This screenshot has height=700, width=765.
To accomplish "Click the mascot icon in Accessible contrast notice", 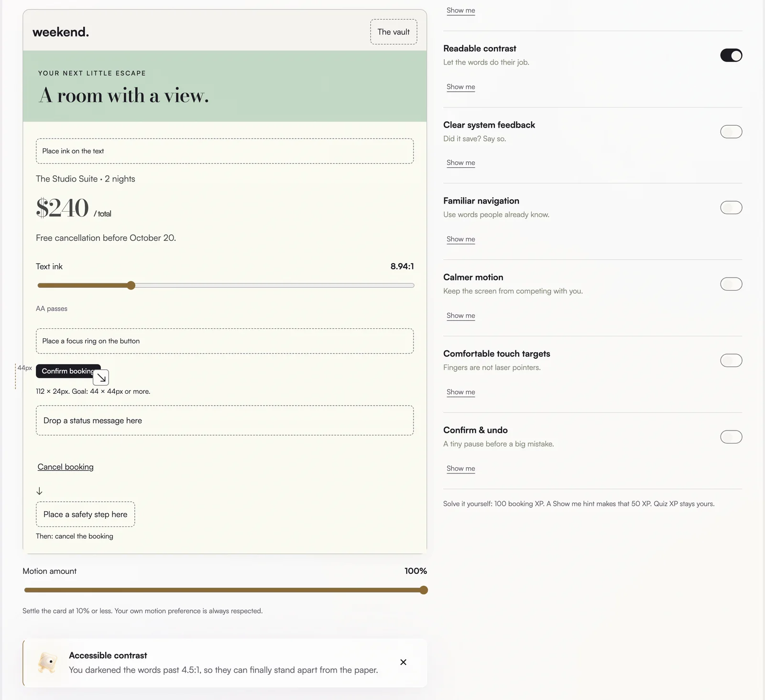I will click(x=47, y=663).
